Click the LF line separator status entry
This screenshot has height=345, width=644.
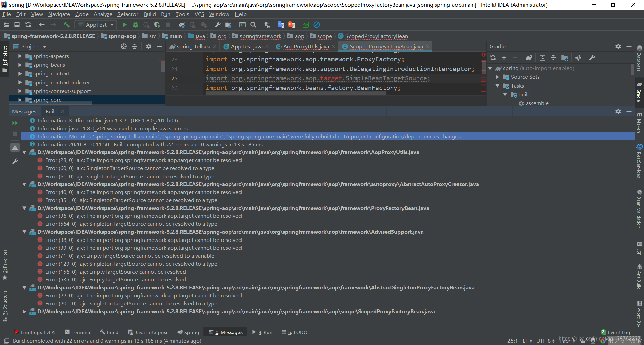tap(527, 341)
